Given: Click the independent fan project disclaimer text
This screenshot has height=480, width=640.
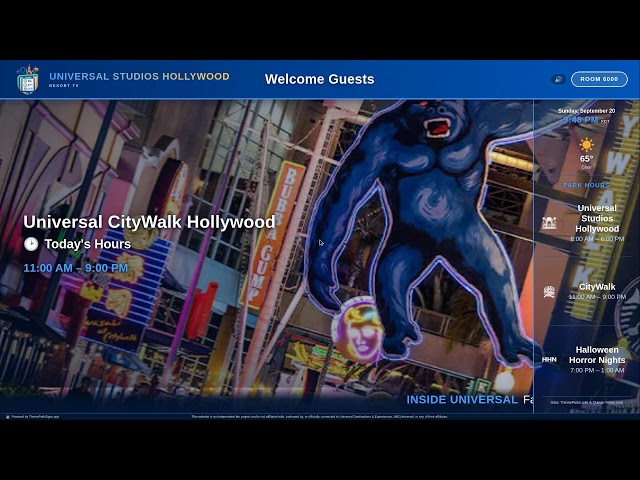Looking at the screenshot, I should tap(320, 417).
